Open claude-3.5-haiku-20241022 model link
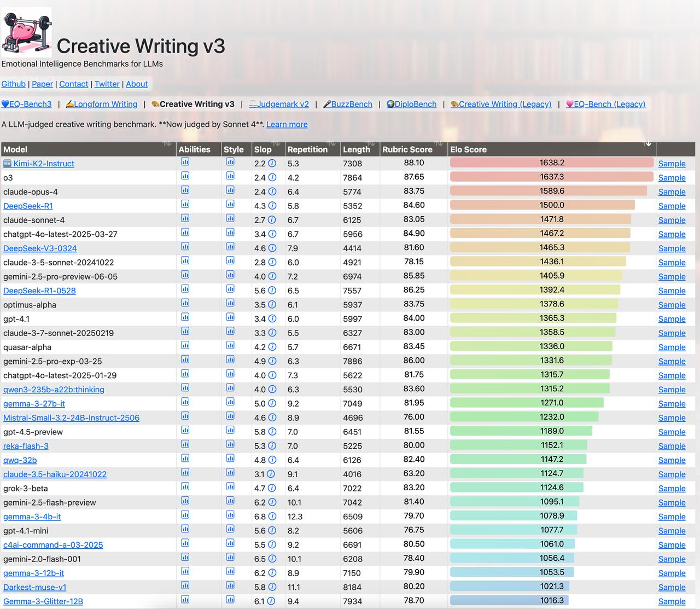 point(55,474)
